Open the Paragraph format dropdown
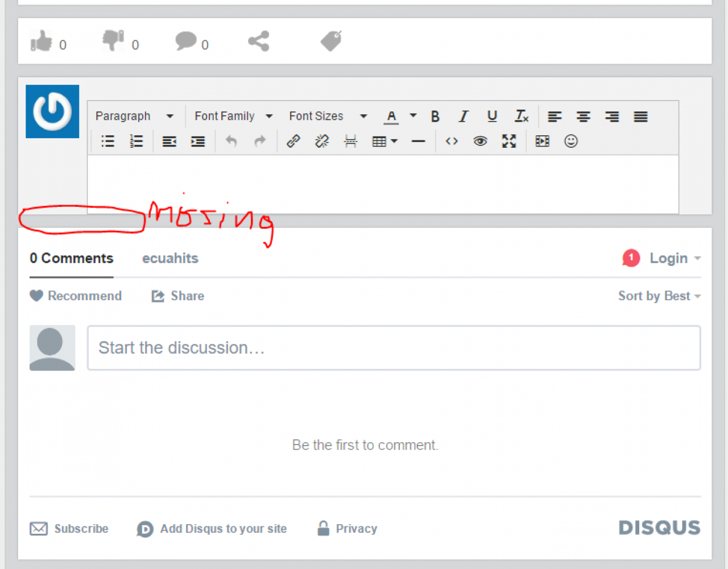The height and width of the screenshot is (569, 728). point(134,117)
